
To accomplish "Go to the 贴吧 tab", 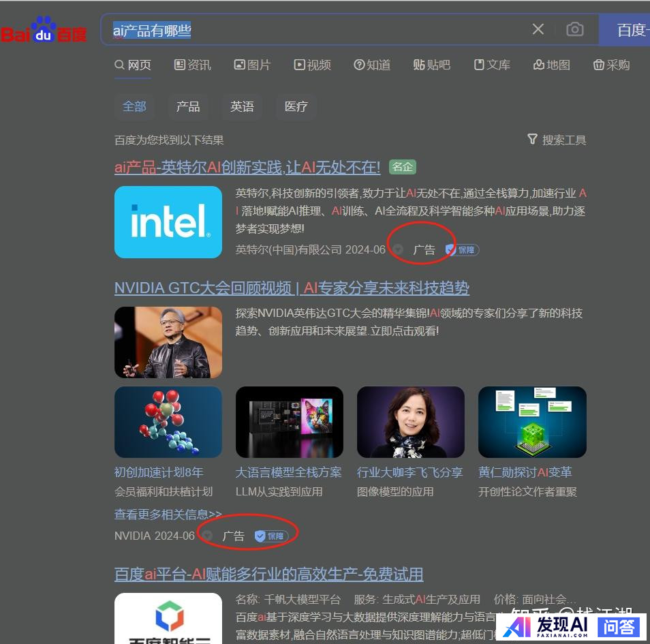I will 432,65.
